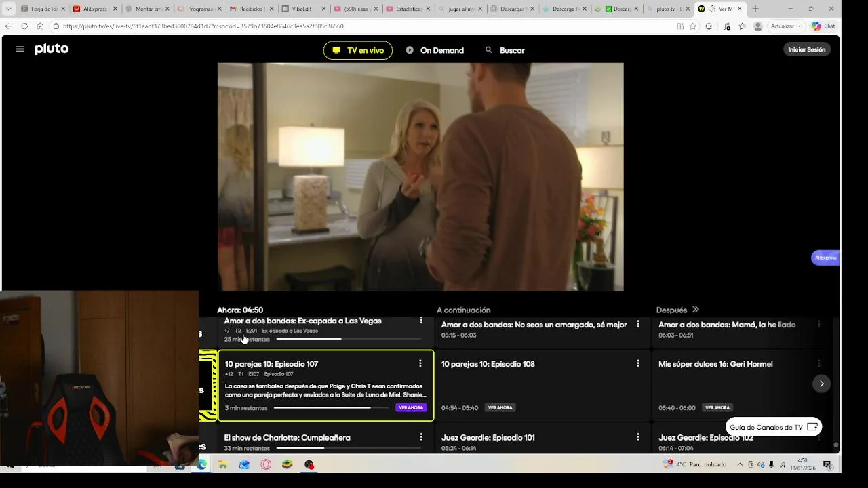
Task: Open options for Amor a dos bandas: No seas un amargado
Action: [x=637, y=325]
